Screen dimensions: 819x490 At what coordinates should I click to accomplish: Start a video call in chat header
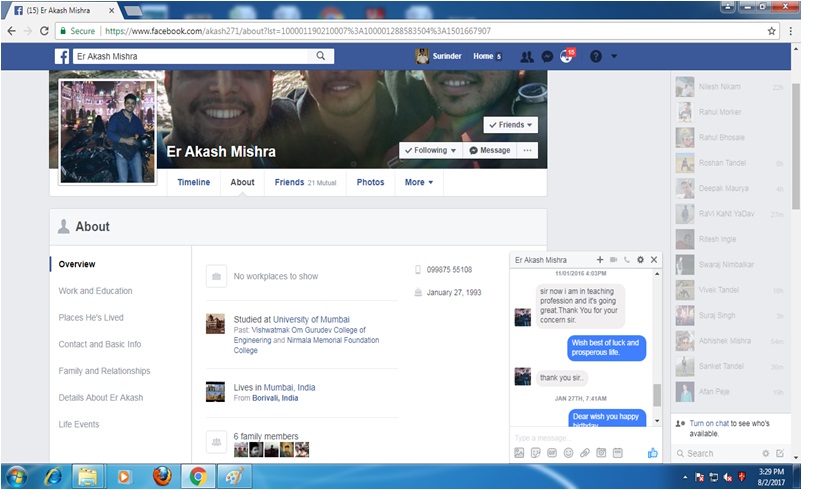point(613,260)
